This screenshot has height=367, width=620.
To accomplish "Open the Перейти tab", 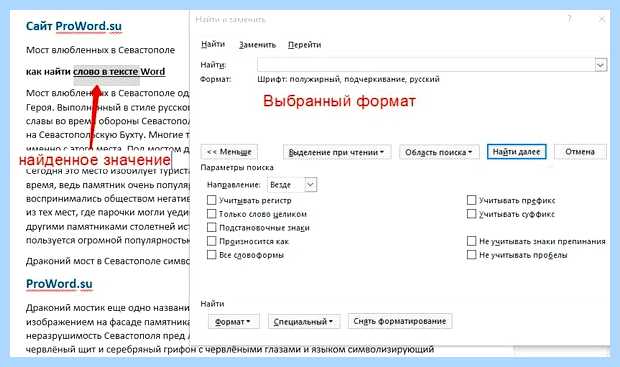I will [x=304, y=45].
